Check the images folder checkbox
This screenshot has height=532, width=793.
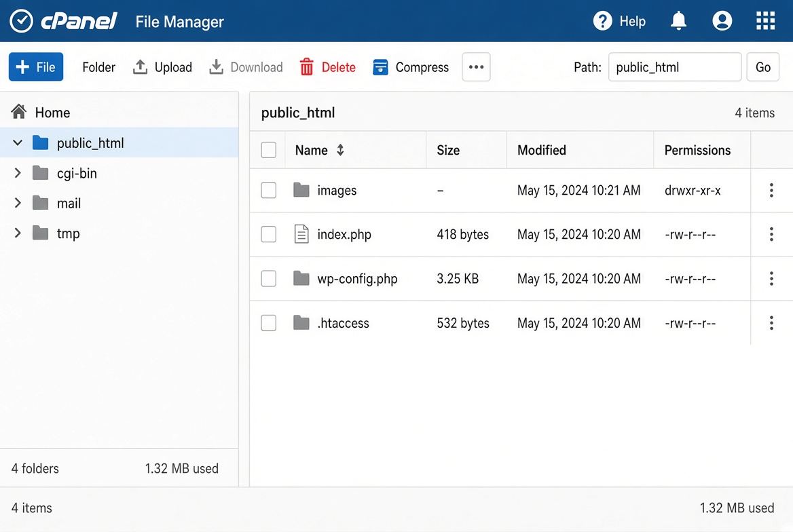click(269, 190)
